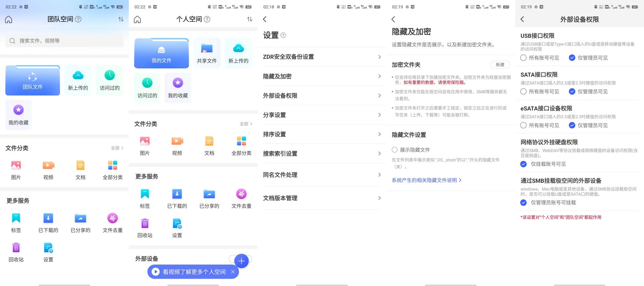Tap home icon in 团队空间 screen
The height and width of the screenshot is (286, 644).
point(9,19)
